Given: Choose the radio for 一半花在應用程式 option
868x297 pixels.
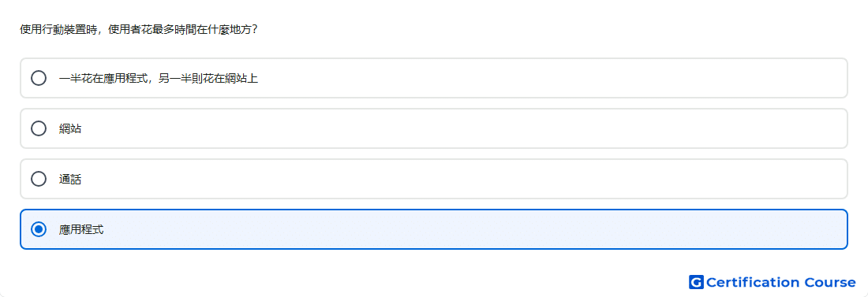Looking at the screenshot, I should coord(39,78).
